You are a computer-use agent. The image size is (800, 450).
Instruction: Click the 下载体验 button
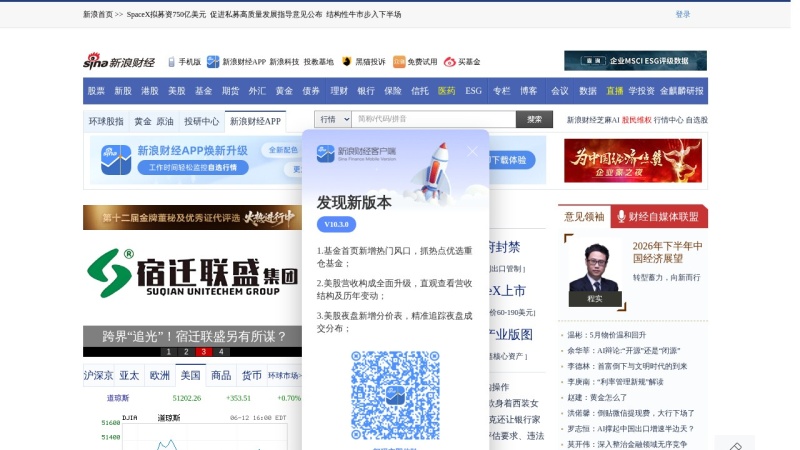click(512, 160)
